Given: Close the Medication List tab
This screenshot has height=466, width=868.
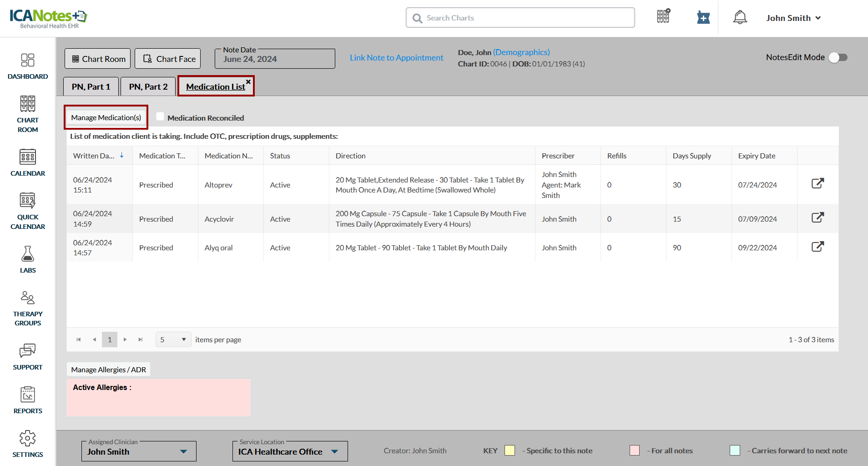Looking at the screenshot, I should click(x=248, y=82).
